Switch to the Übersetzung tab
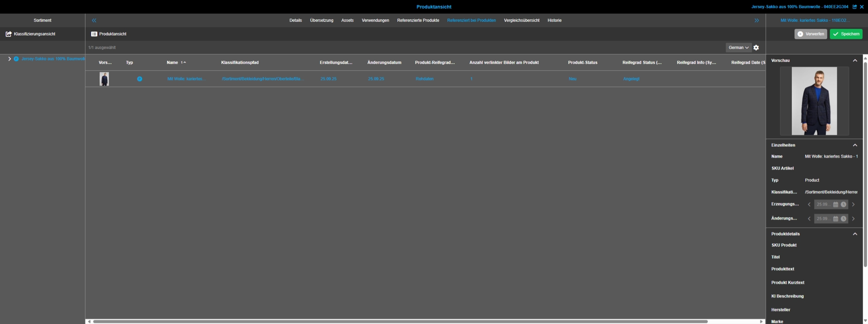The width and height of the screenshot is (868, 324). point(321,20)
